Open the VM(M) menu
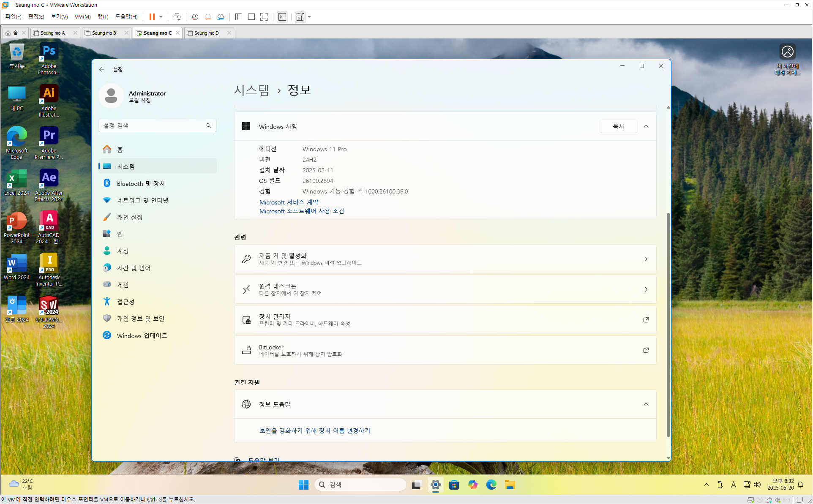 82,17
